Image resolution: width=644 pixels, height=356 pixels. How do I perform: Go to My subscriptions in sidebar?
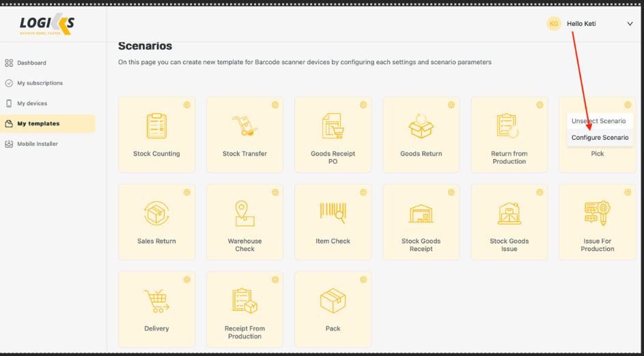pyautogui.click(x=40, y=83)
